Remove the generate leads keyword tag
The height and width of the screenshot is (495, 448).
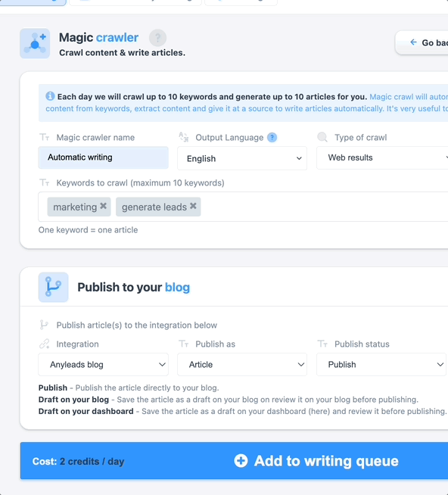click(193, 206)
